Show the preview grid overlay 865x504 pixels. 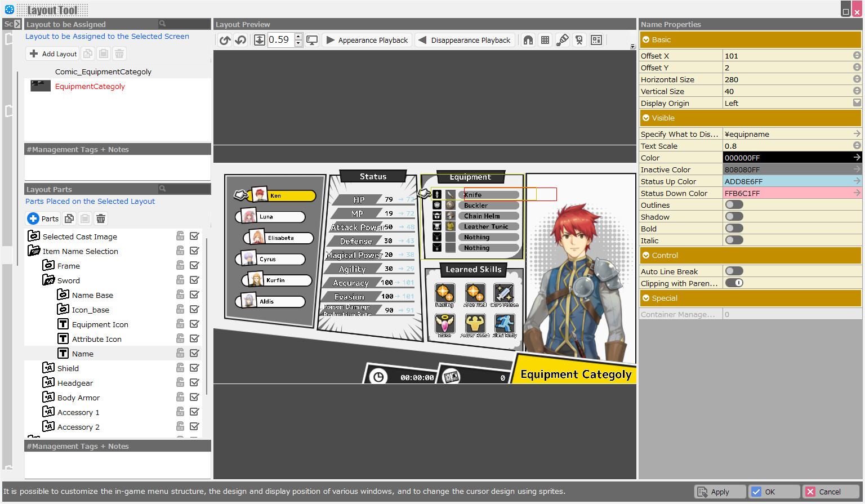545,40
